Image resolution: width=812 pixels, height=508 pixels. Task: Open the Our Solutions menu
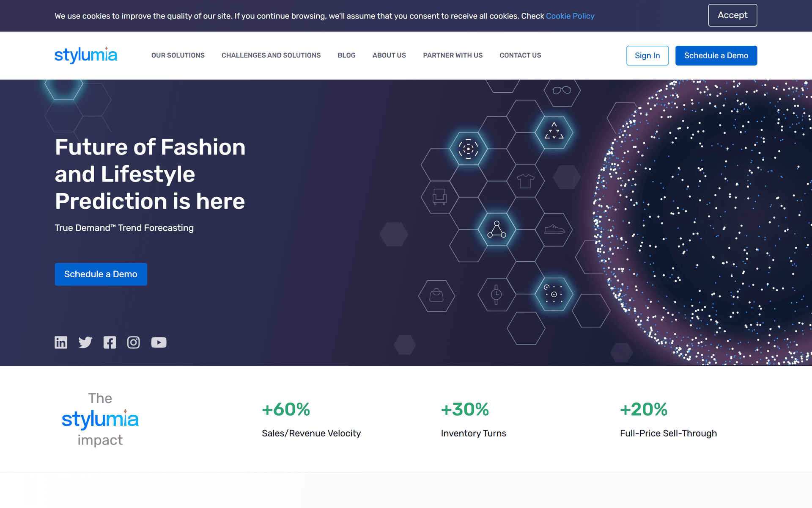coord(178,55)
